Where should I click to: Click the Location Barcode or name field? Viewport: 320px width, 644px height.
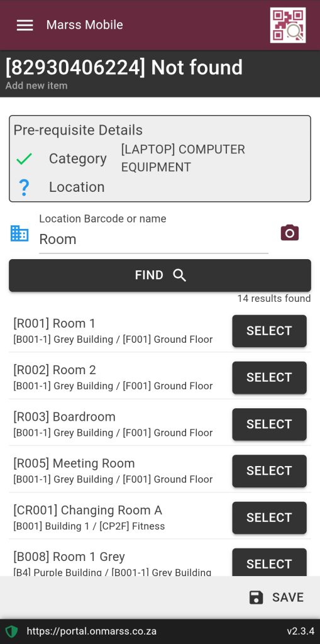pyautogui.click(x=153, y=239)
